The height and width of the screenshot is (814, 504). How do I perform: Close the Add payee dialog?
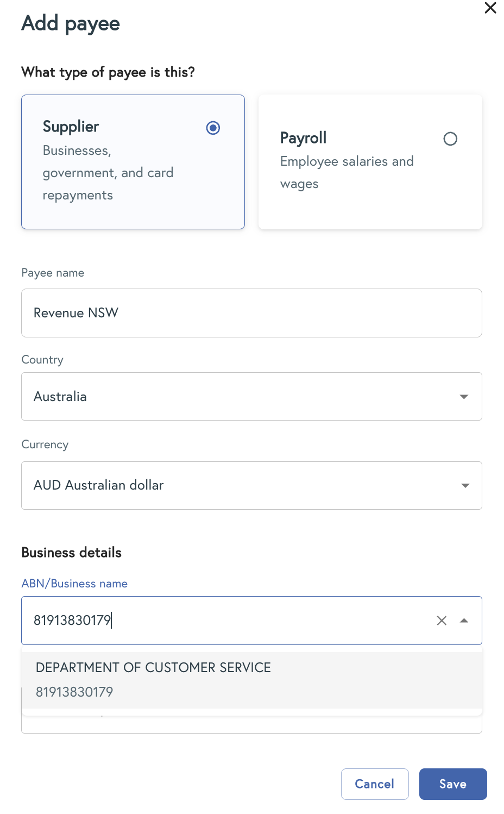(x=490, y=8)
